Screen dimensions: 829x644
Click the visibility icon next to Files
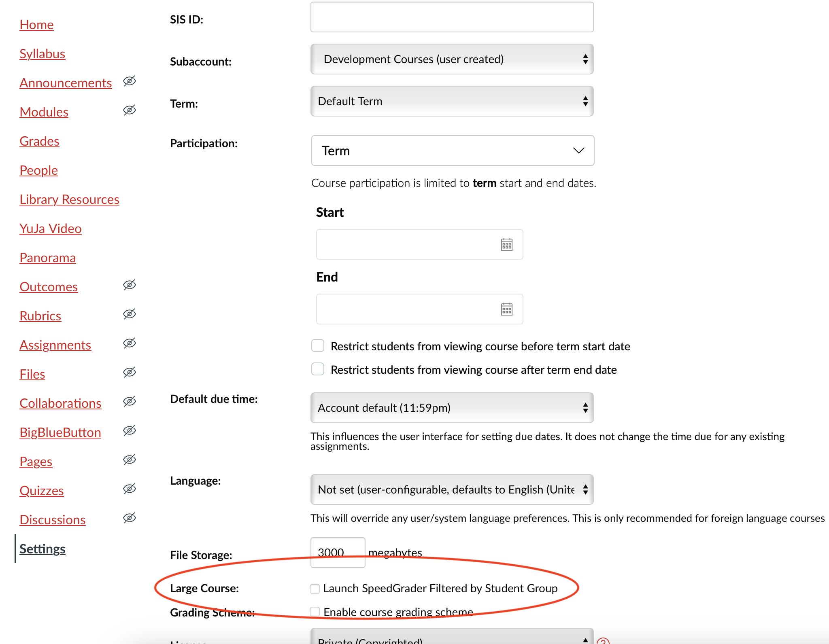[x=129, y=372]
